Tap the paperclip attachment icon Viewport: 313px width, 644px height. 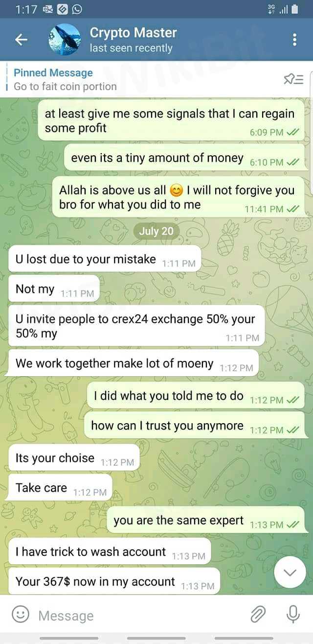click(x=258, y=614)
